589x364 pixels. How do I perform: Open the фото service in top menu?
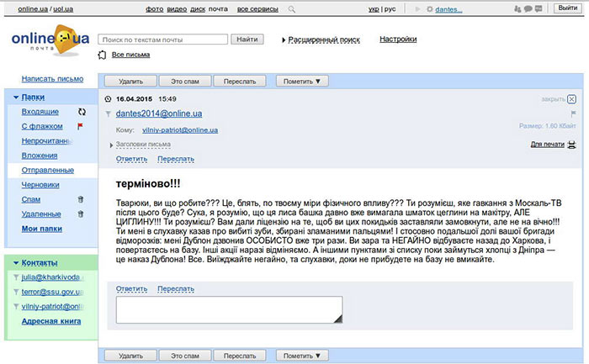pos(154,9)
